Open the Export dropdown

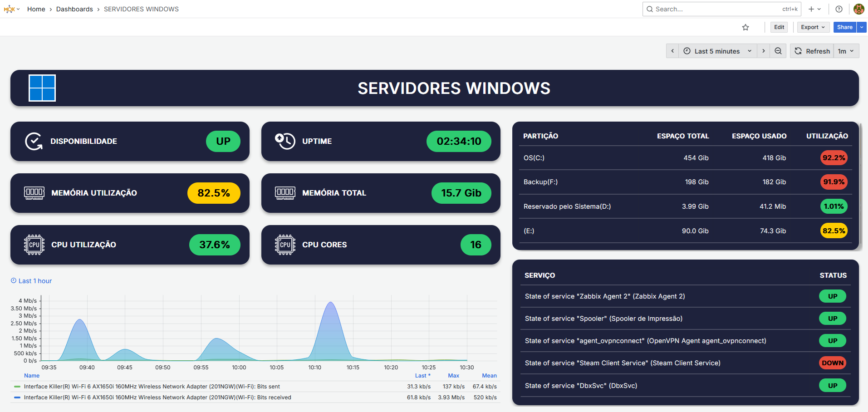click(x=813, y=27)
